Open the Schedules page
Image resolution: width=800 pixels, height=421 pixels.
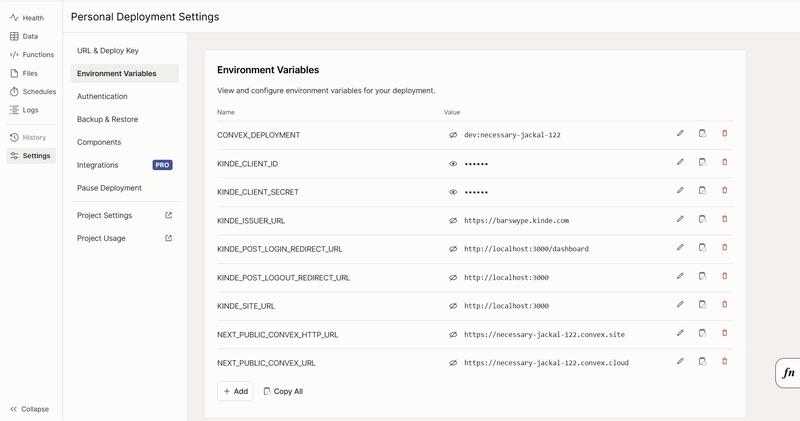tap(31, 92)
